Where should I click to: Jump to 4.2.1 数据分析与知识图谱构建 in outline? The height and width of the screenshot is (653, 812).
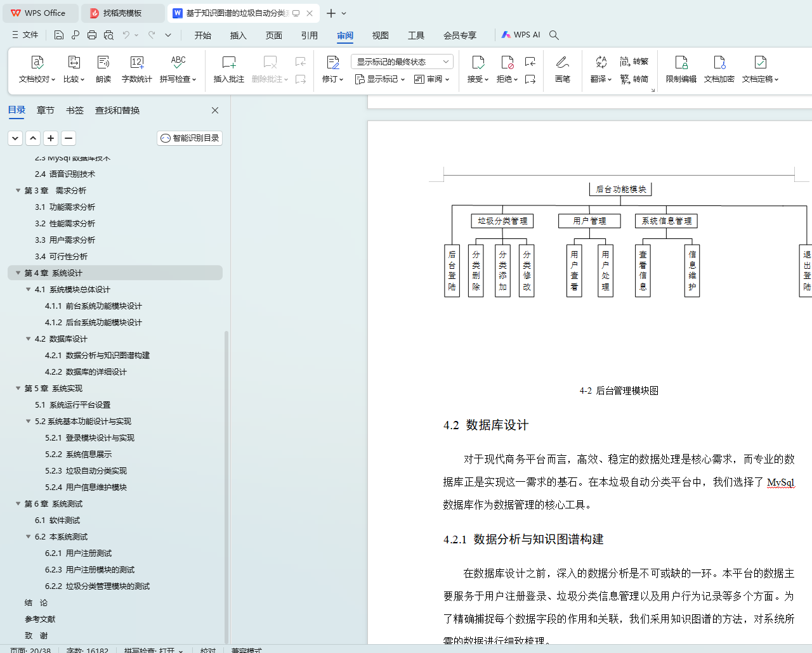tap(98, 355)
